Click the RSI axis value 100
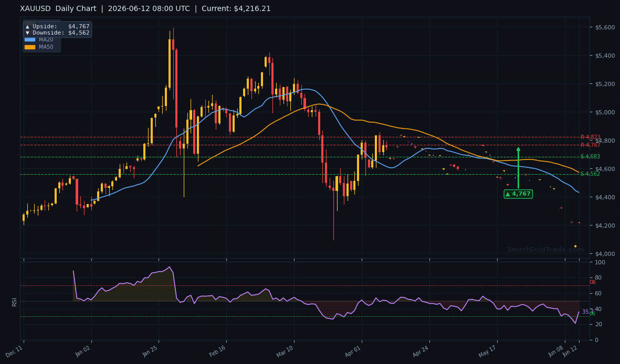 [600, 262]
